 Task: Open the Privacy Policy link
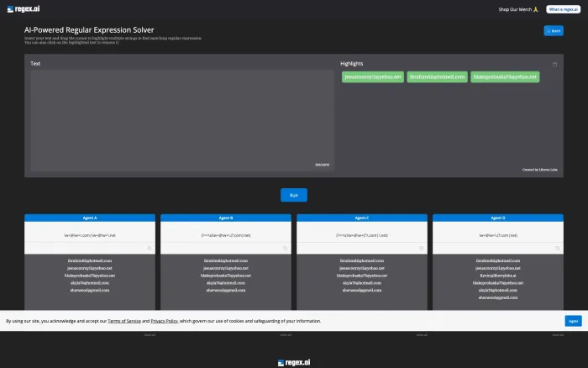pos(165,321)
